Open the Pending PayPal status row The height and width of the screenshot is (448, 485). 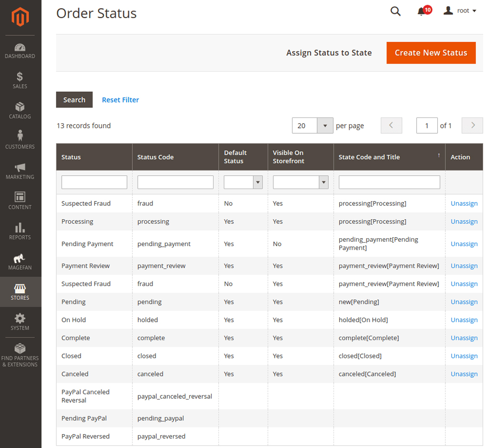269,418
